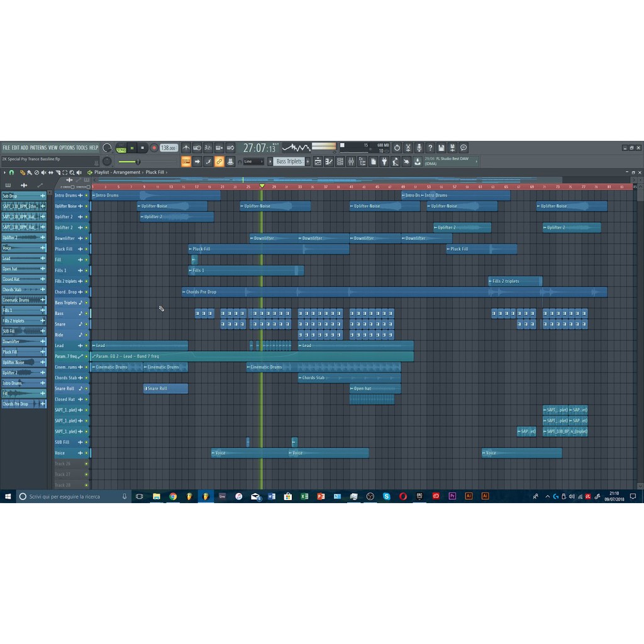The width and height of the screenshot is (644, 644).
Task: Click the stop playback button
Action: [x=143, y=148]
